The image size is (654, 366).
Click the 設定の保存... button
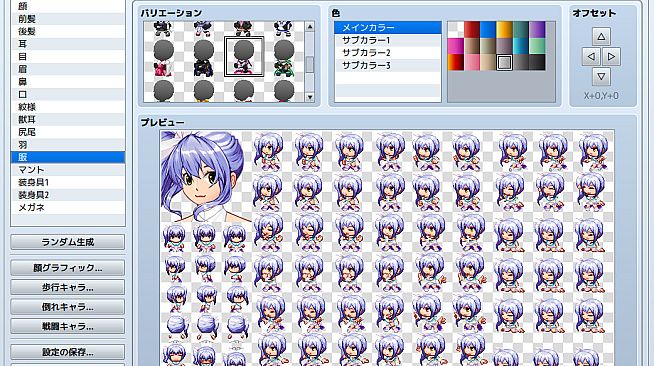[x=68, y=352]
